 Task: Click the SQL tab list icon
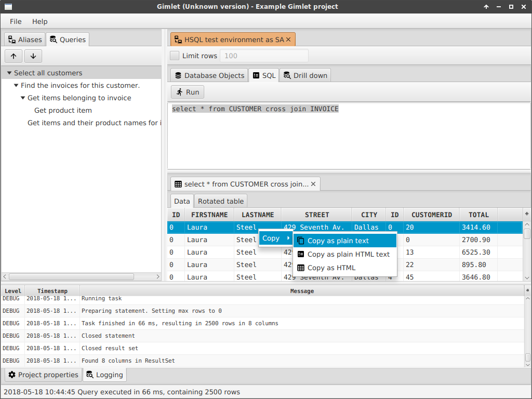[x=256, y=75]
